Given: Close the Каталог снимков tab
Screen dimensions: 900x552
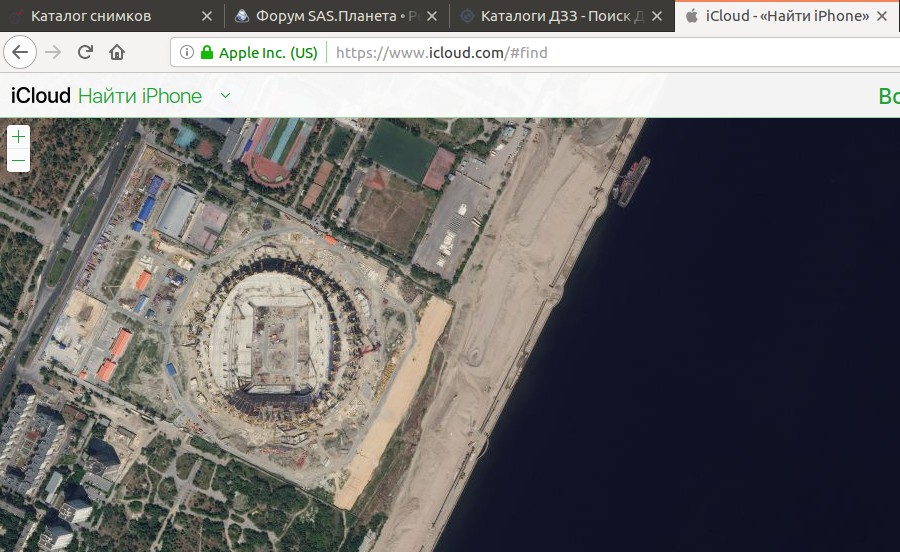Looking at the screenshot, I should point(207,16).
